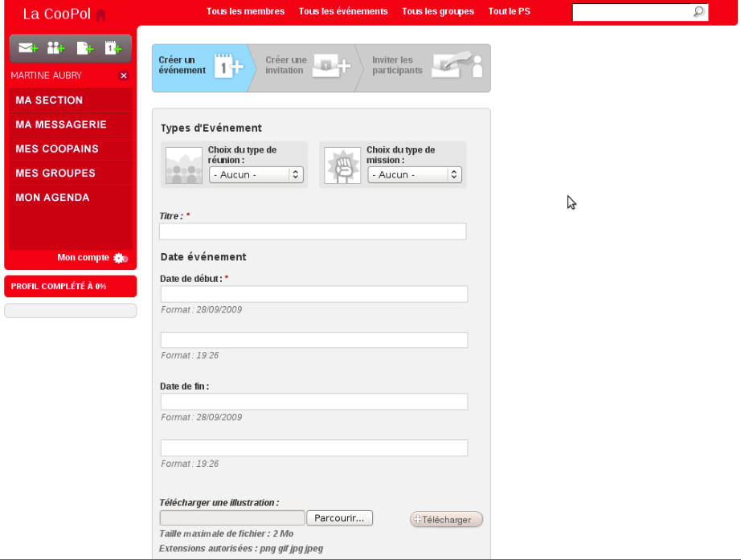
Task: Click the profile completion progress bar
Action: click(x=71, y=310)
